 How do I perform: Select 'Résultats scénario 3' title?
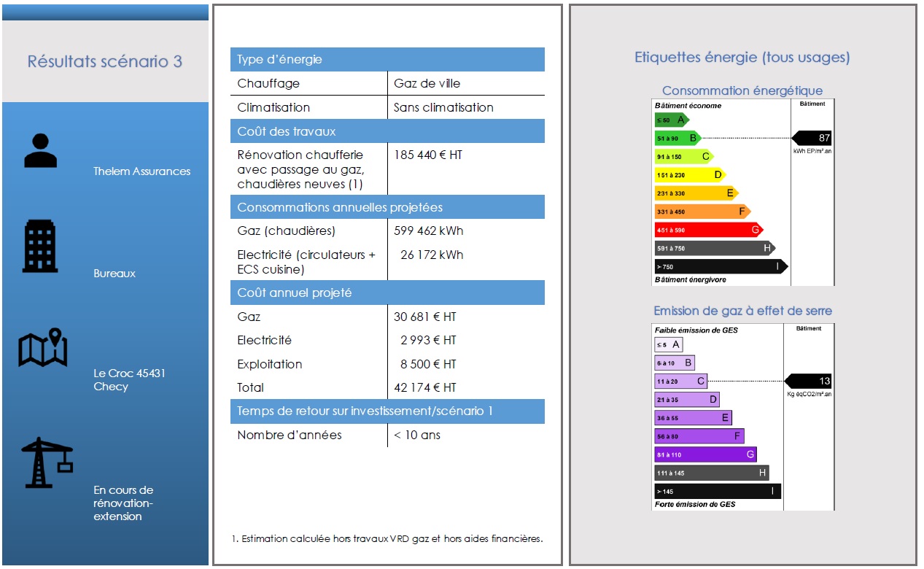[105, 61]
